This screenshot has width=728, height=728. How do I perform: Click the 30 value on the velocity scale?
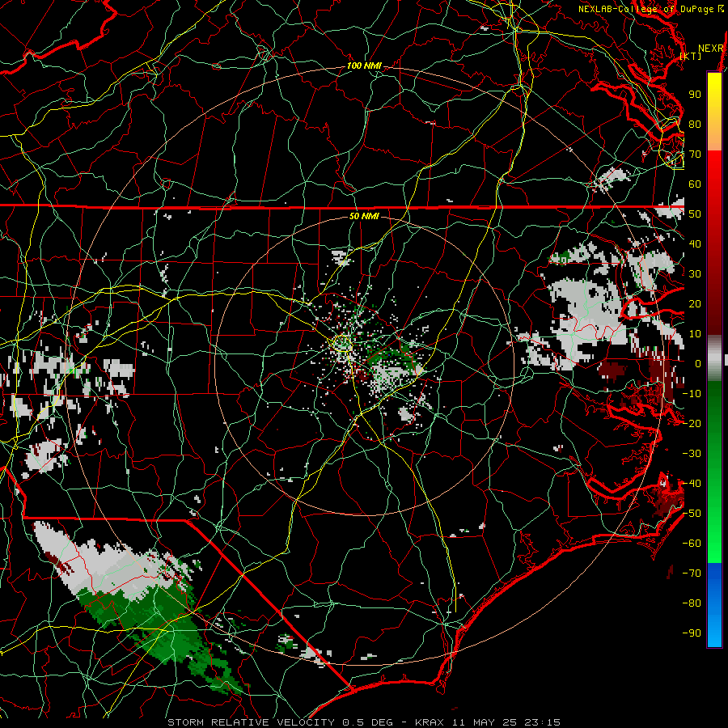695,274
